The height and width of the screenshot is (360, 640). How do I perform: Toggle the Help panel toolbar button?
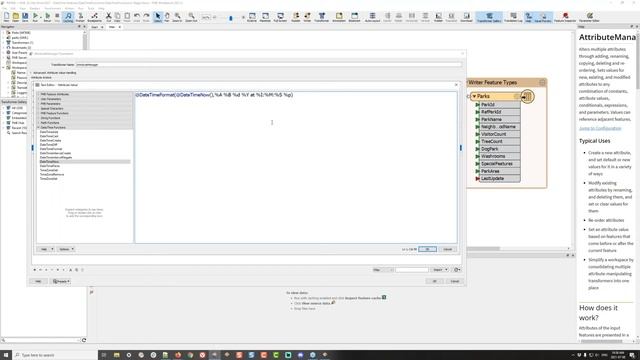[529, 17]
